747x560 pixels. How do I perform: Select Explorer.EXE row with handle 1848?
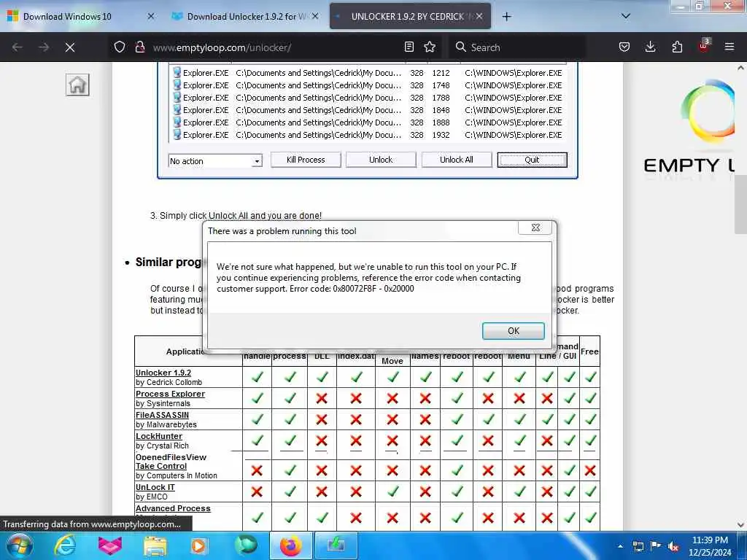[368, 110]
